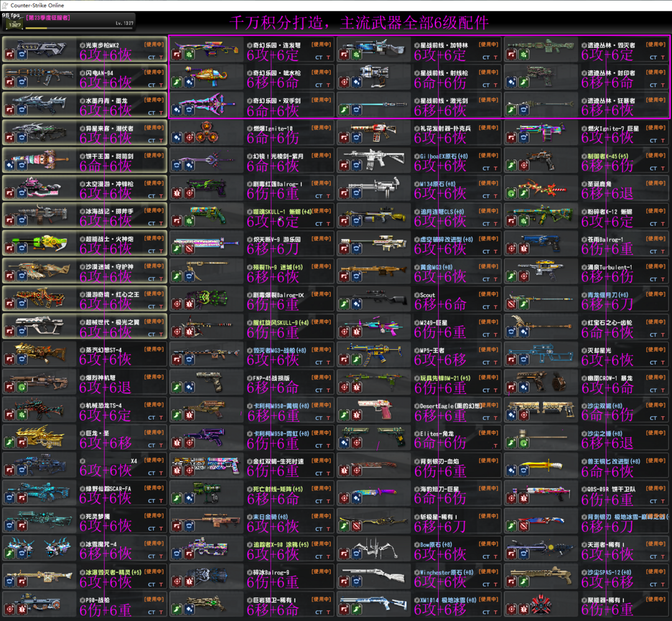The image size is (672, 621).
Task: Click the green part icon on 奇幻乐园·连发弩
Action: pos(187,55)
